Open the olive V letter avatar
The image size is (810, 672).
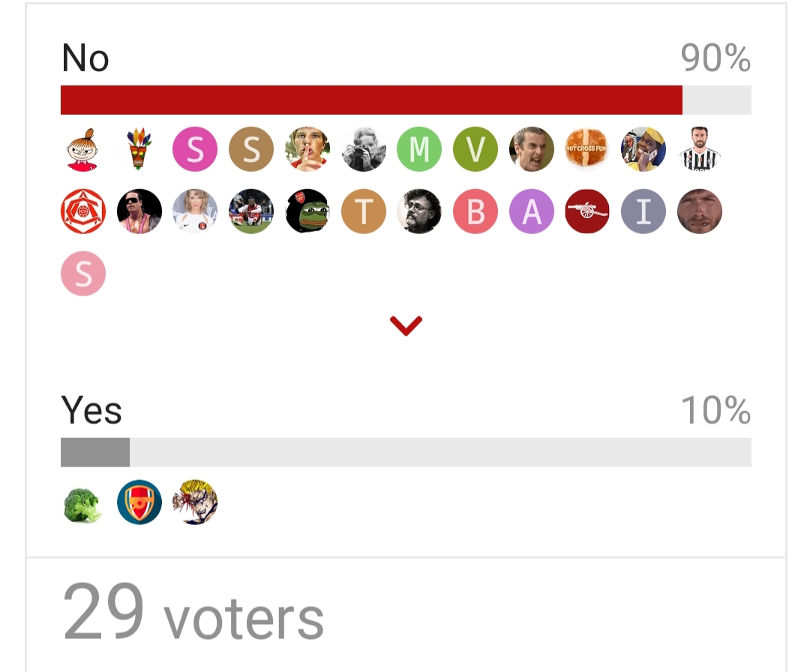pos(475,149)
